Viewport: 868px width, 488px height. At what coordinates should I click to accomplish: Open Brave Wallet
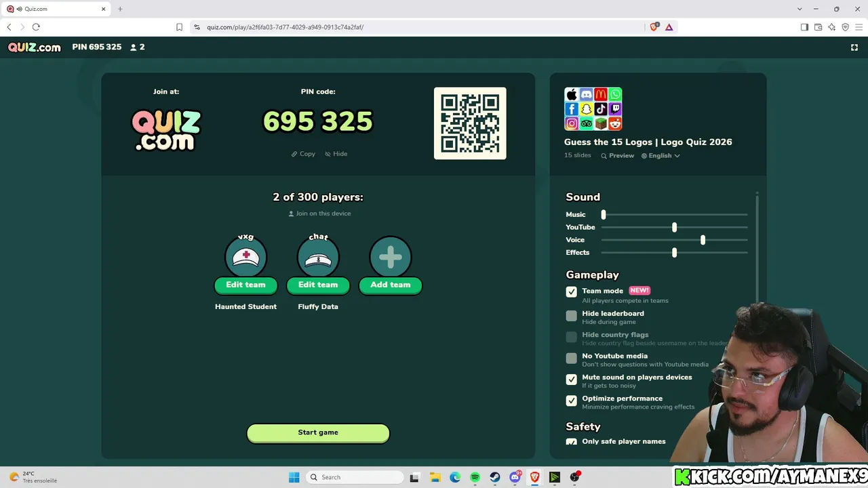(818, 27)
